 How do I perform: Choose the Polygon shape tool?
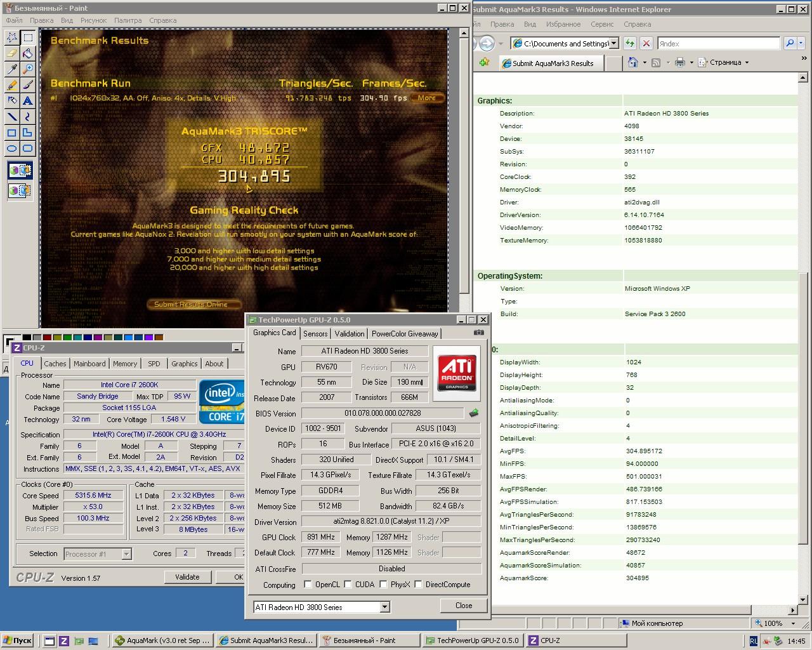(x=28, y=133)
